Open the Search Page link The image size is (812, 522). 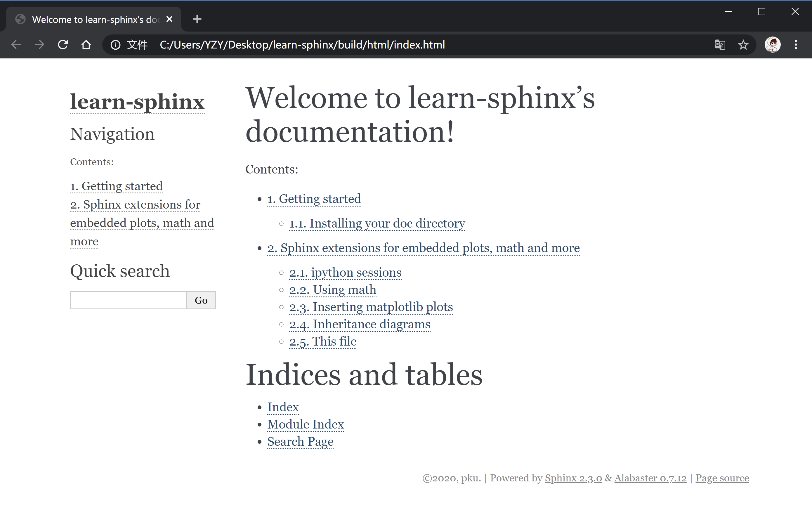coord(300,441)
